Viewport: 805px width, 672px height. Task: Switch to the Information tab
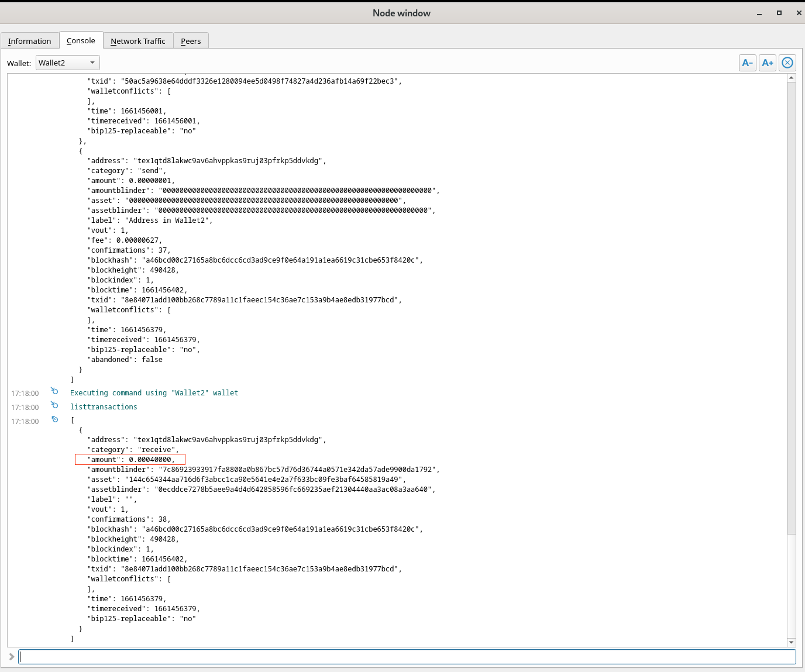(x=30, y=40)
